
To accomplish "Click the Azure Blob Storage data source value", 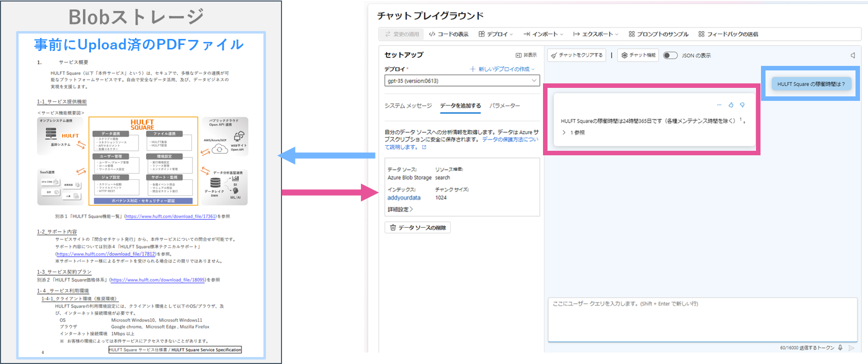I will (409, 177).
